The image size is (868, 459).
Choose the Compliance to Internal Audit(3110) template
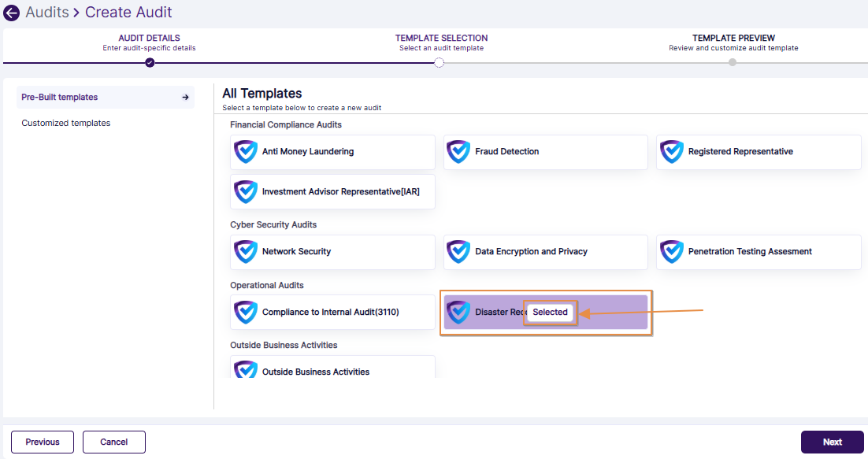pyautogui.click(x=331, y=313)
